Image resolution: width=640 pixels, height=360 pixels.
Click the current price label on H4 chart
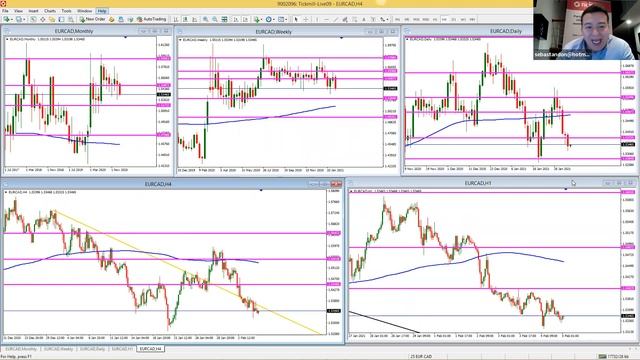click(334, 311)
